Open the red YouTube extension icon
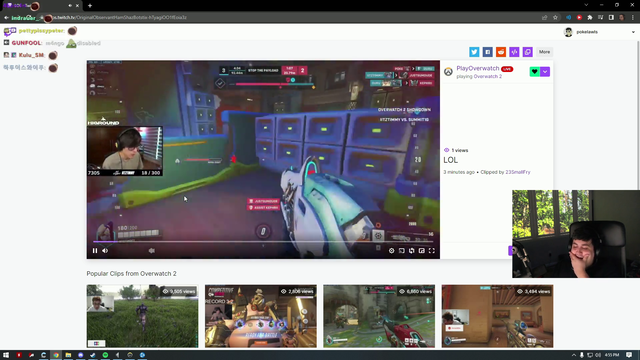Screen dimensions: 640x360 (579, 18)
